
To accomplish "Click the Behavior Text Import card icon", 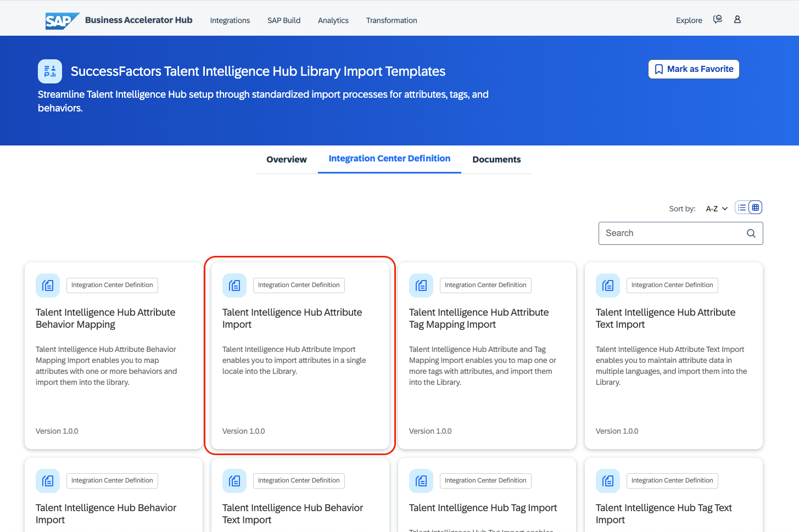I will [234, 481].
